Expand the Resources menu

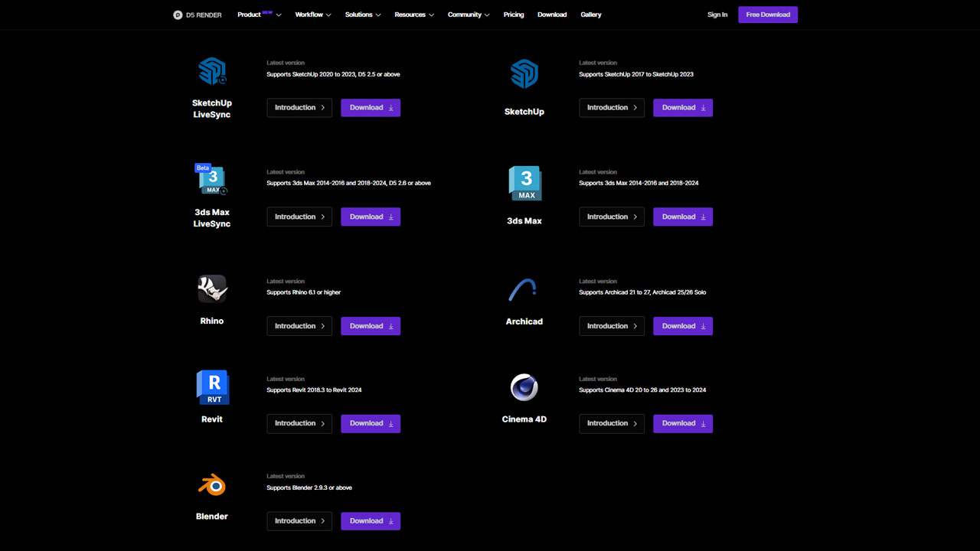point(414,15)
